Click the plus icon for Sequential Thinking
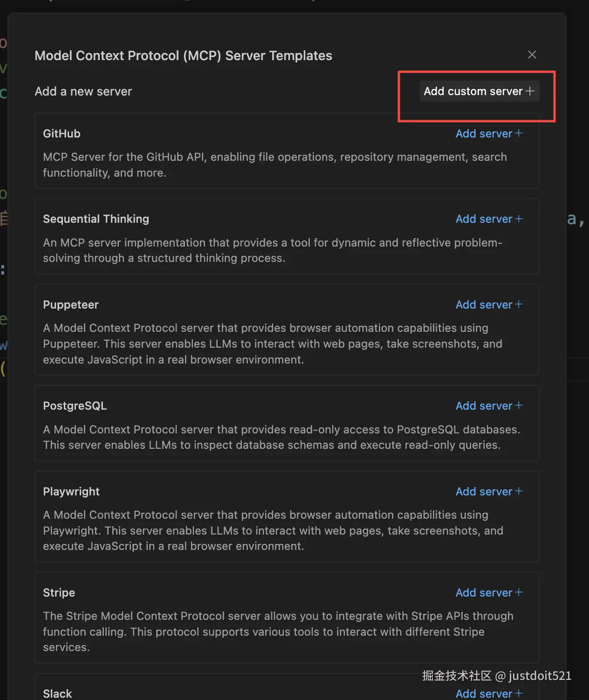This screenshot has width=589, height=700. tap(519, 219)
